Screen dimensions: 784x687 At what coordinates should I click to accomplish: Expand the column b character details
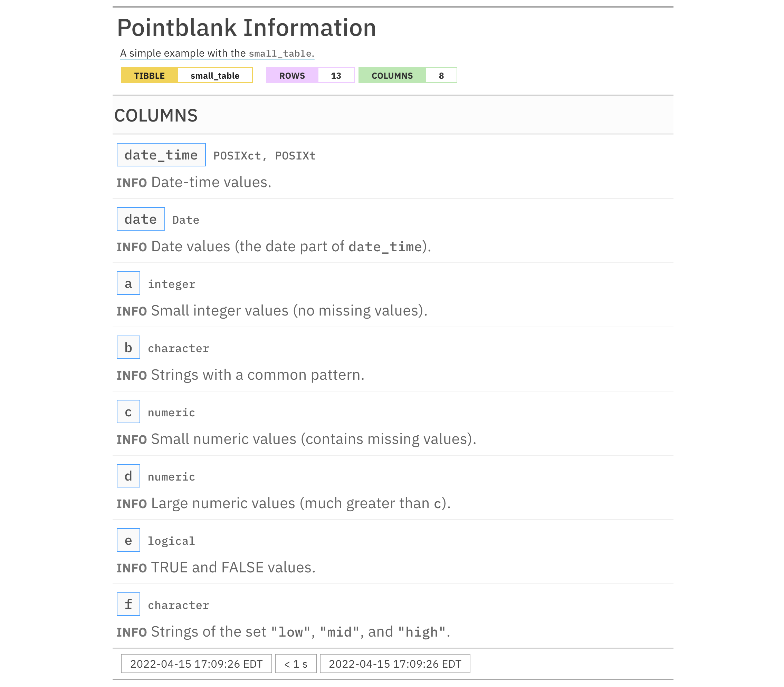[128, 348]
